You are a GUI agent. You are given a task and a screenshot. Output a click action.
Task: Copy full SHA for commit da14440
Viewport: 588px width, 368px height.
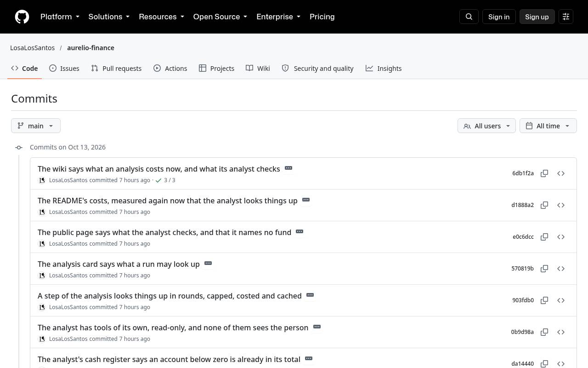click(544, 364)
